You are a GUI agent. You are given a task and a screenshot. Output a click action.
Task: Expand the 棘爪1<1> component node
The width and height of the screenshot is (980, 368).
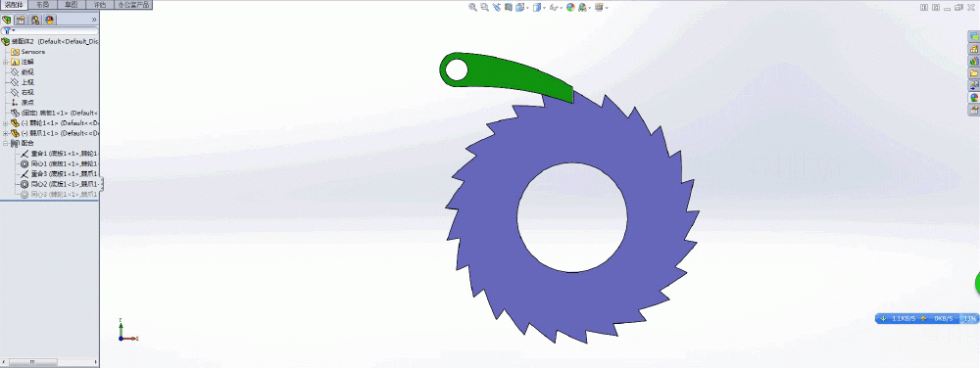click(6, 133)
